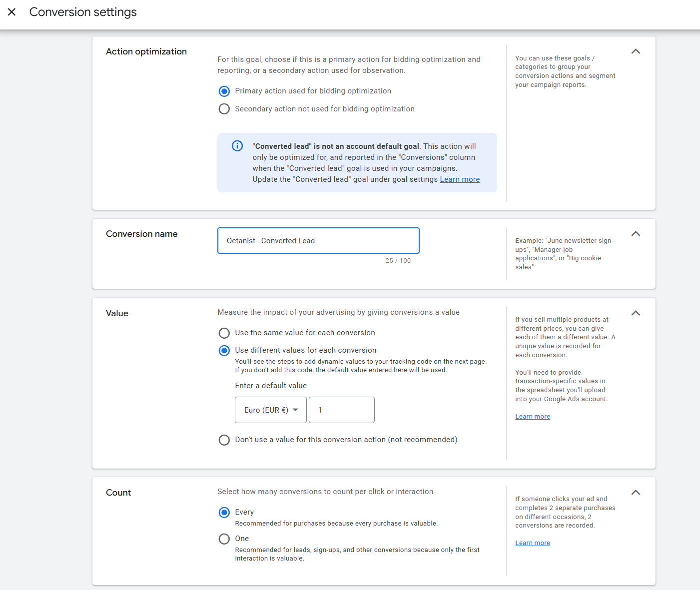Select One as the count option

tap(224, 539)
